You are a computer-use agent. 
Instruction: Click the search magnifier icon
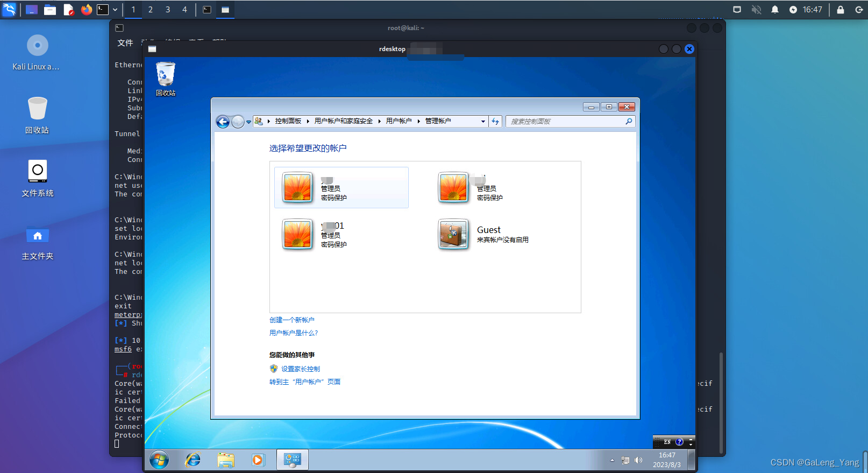pyautogui.click(x=629, y=122)
